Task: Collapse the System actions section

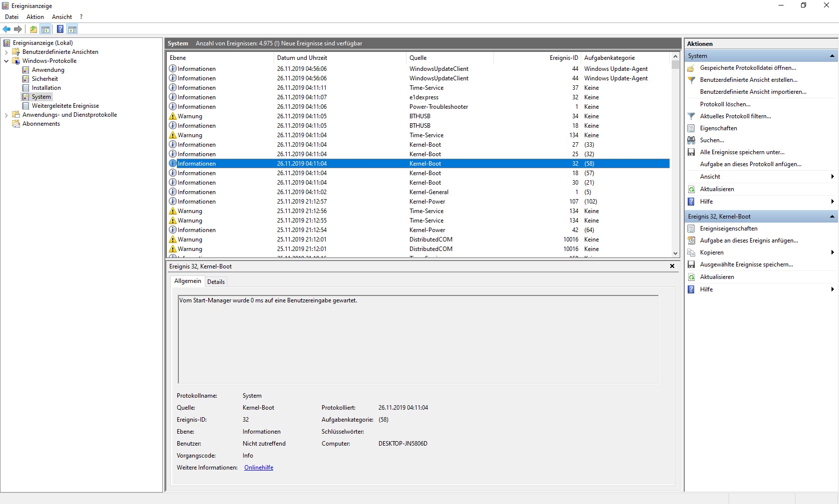Action: (x=832, y=56)
